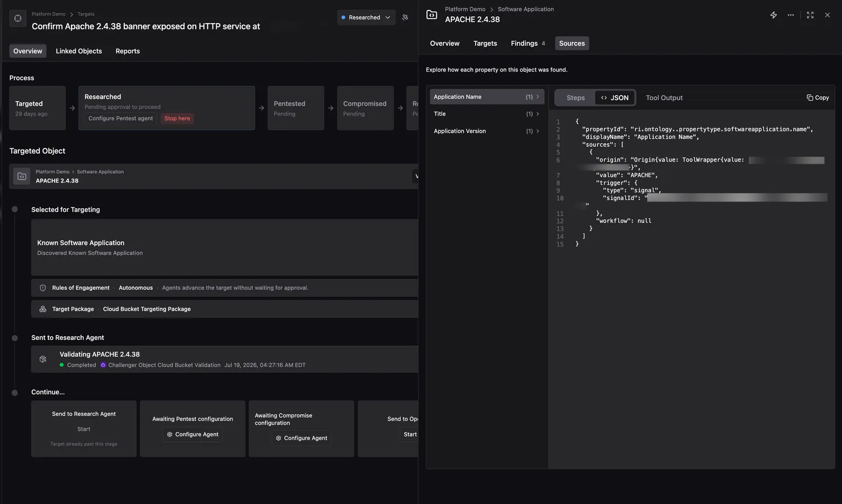Switch to the Overview tab in the left pane
This screenshot has width=842, height=504.
coord(28,51)
